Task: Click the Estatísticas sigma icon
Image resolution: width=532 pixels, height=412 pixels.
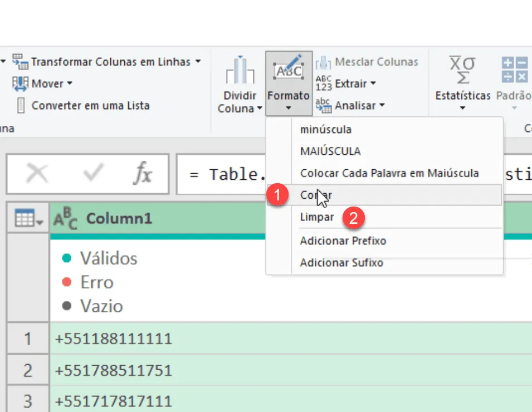Action: tap(462, 70)
